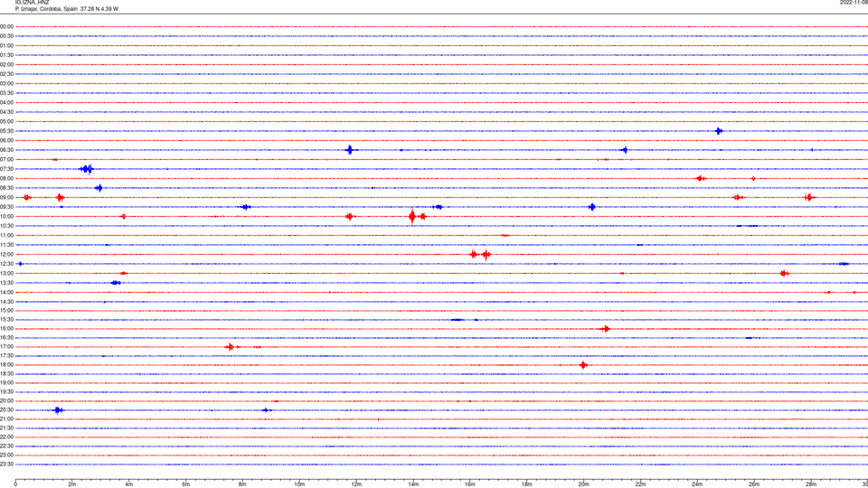868x488 pixels.
Task: Select the blue burst on the 08:30 trace
Action: tap(99, 188)
